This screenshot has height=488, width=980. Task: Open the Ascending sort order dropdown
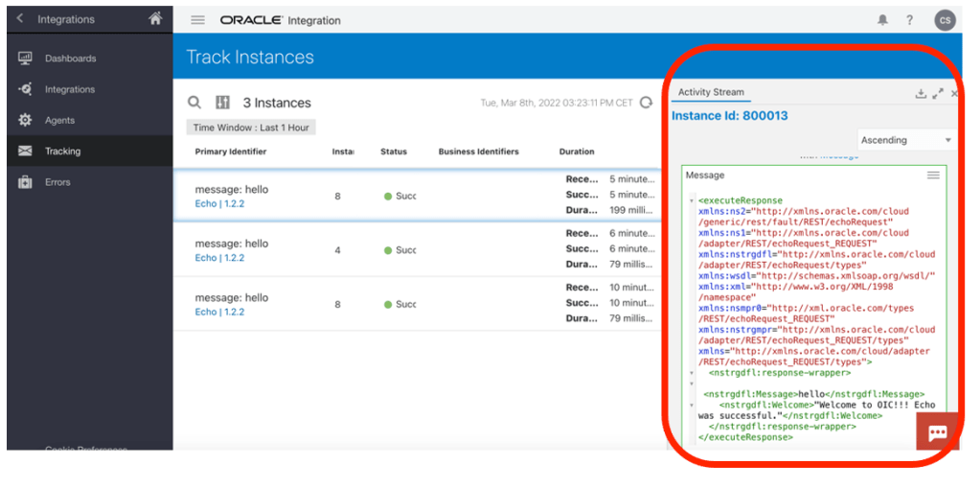905,140
